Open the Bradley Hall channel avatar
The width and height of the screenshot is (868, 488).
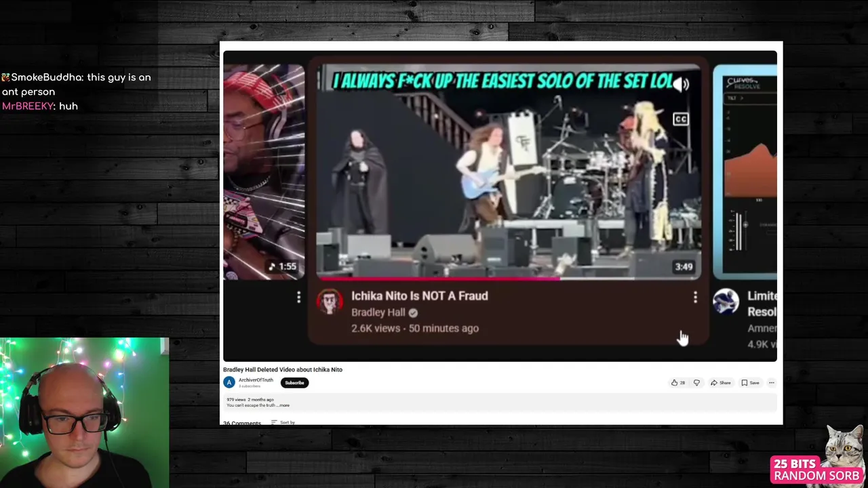coord(330,302)
